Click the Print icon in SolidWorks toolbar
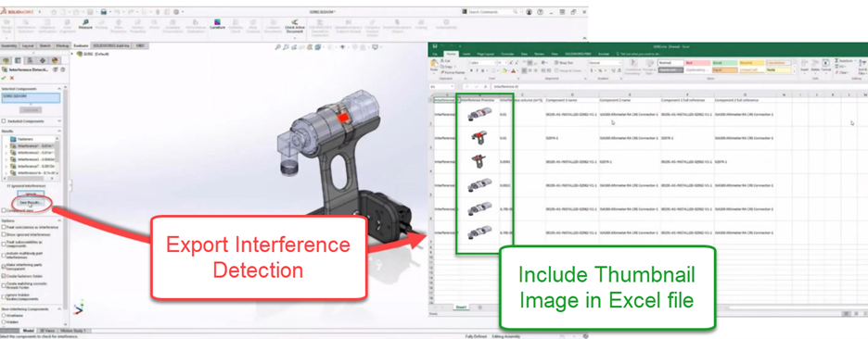Screen dimensions: 868x339 coord(104,12)
